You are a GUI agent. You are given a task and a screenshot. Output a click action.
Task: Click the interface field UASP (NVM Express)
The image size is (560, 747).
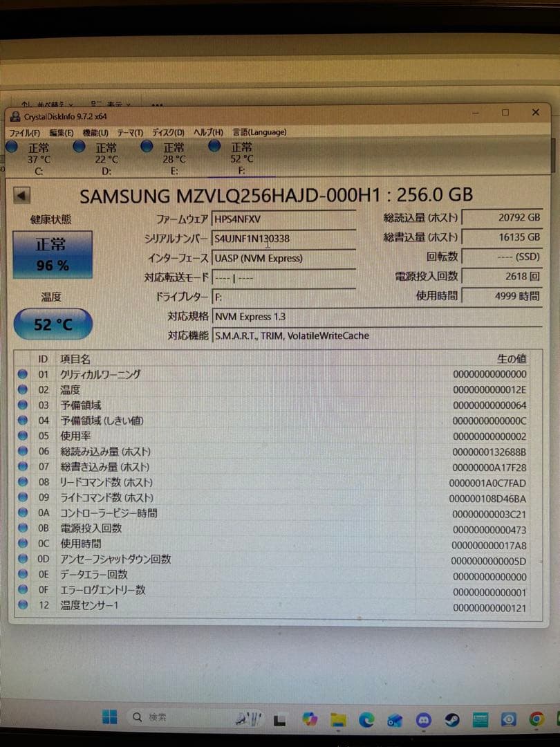(284, 258)
